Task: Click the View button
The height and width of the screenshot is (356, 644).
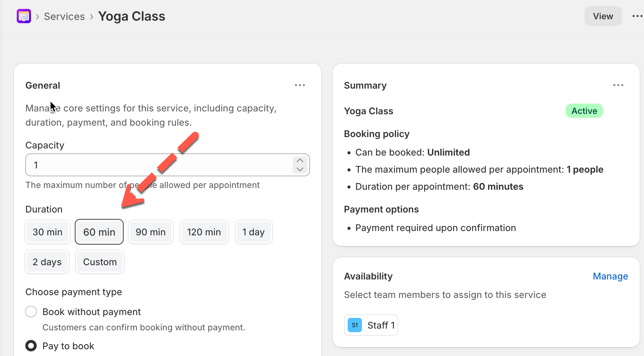Action: point(603,16)
